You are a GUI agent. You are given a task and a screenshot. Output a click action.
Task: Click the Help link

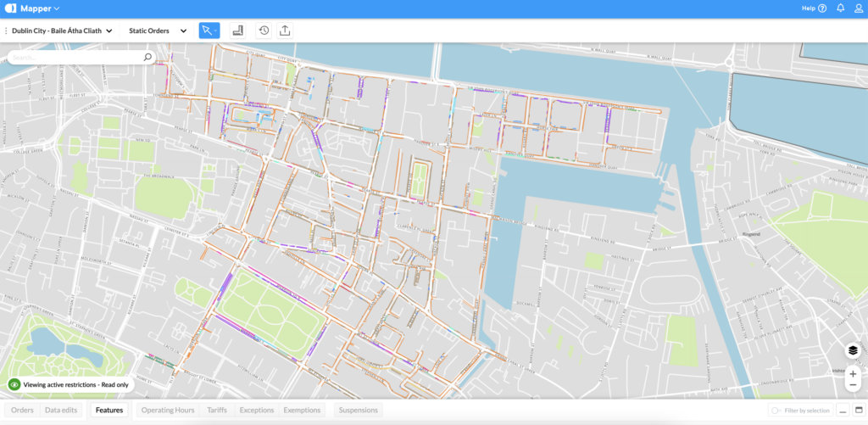815,8
